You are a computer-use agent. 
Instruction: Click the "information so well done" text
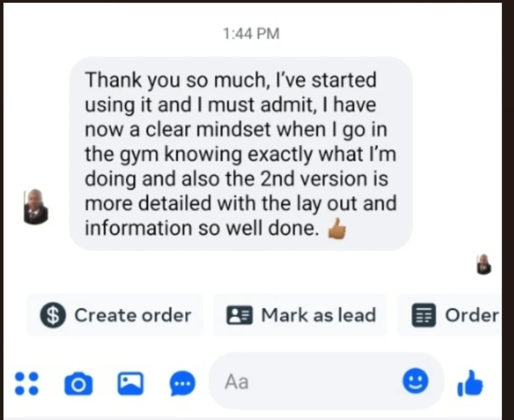tap(202, 228)
